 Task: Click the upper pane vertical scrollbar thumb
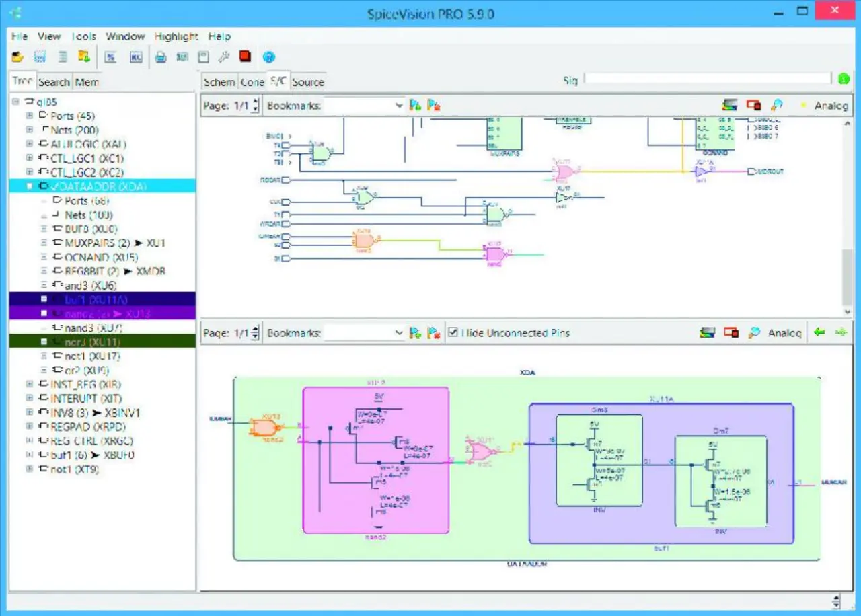coord(847,278)
